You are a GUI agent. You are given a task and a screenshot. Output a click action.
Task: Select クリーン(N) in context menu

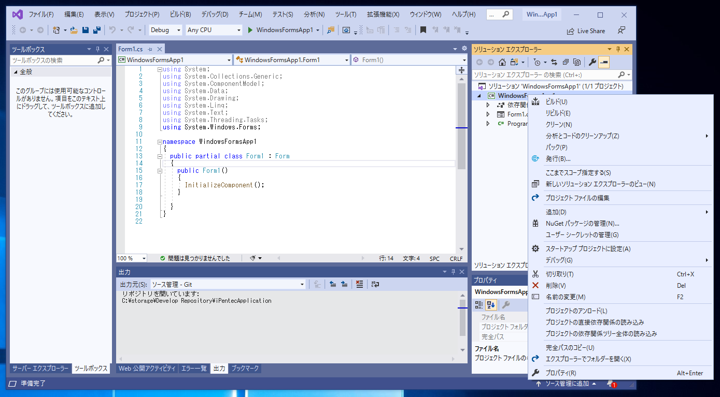620,125
